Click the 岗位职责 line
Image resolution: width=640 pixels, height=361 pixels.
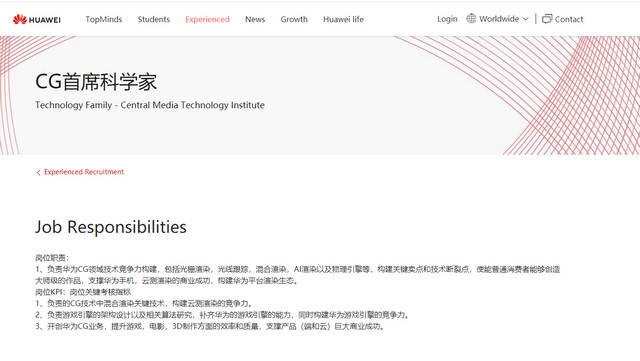pyautogui.click(x=52, y=258)
